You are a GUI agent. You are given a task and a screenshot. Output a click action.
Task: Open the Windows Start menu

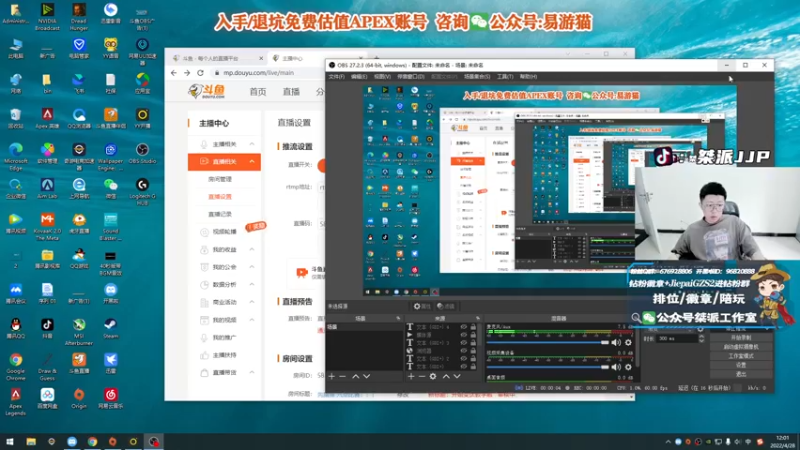pyautogui.click(x=10, y=441)
